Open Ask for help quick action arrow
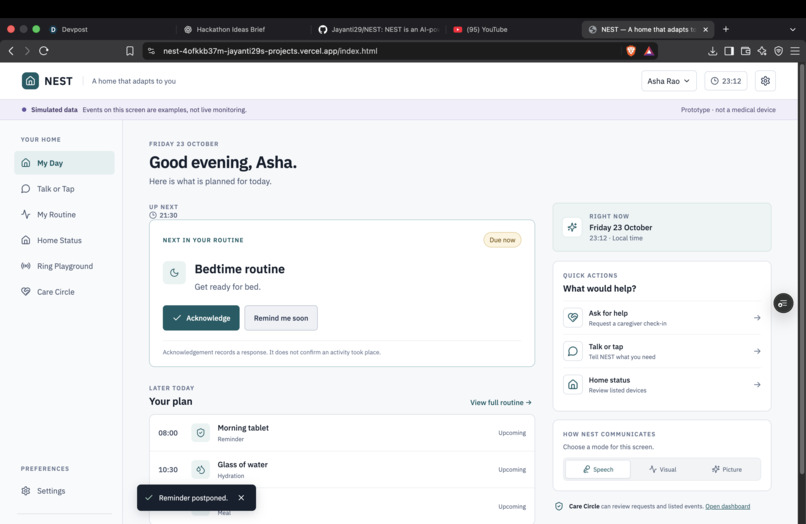The width and height of the screenshot is (806, 524). coord(757,317)
